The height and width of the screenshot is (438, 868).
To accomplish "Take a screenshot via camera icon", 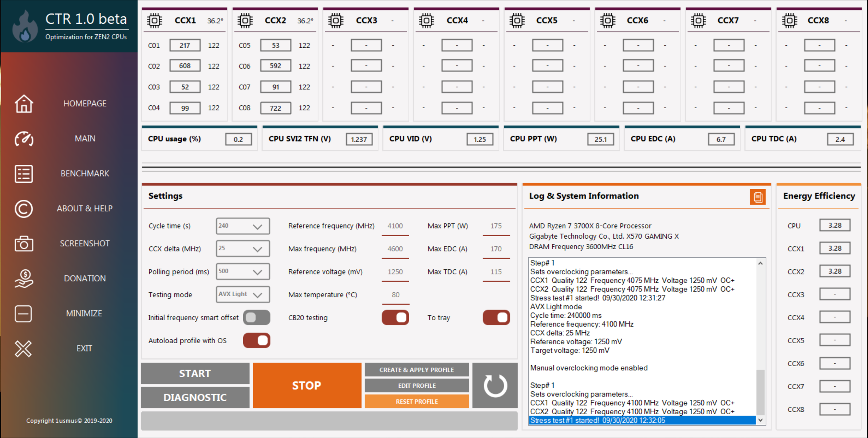I will pyautogui.click(x=24, y=244).
